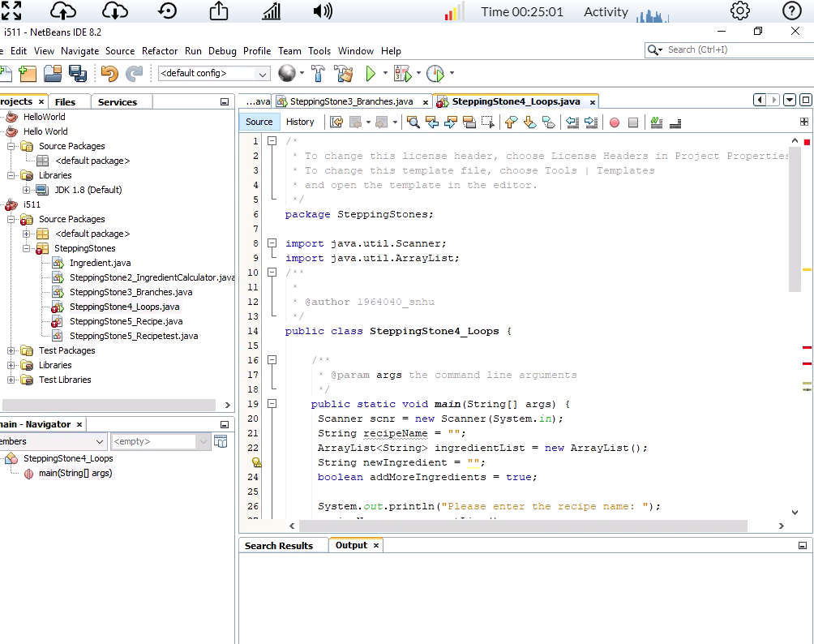Click the Uncomment code icon
The width and height of the screenshot is (814, 644).
(x=675, y=122)
